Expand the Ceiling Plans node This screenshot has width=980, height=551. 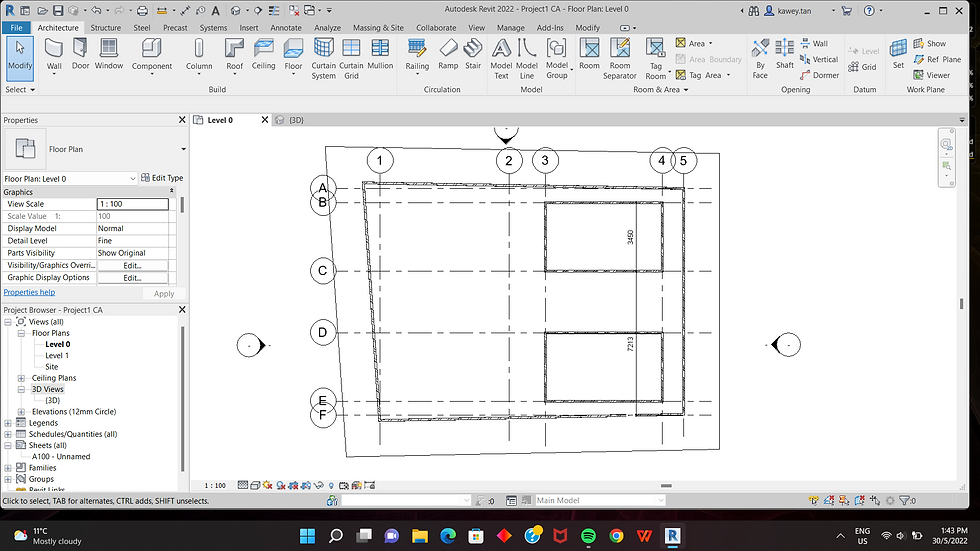pos(21,378)
